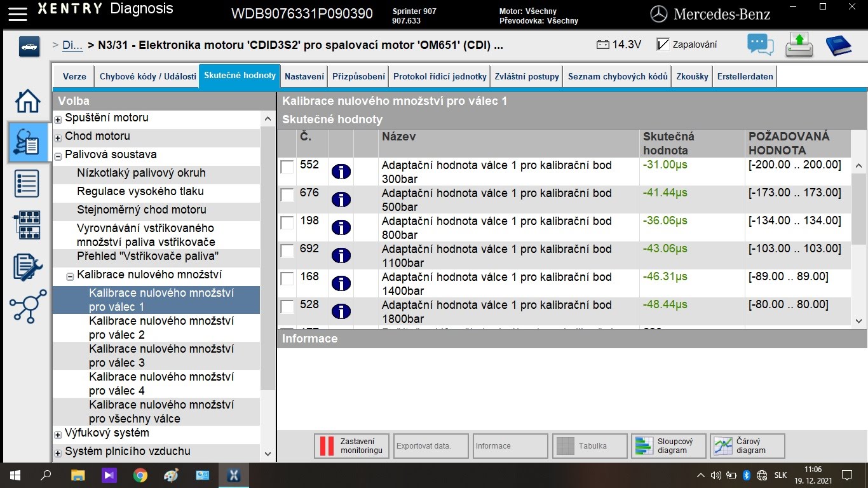Image resolution: width=868 pixels, height=488 pixels.
Task: Show info for value 692
Action: click(x=341, y=255)
